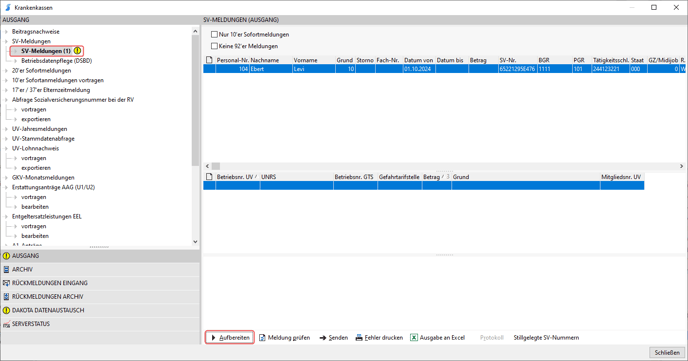
Task: Click the yellow warning icon of AUSGANG panel
Action: (x=6, y=256)
